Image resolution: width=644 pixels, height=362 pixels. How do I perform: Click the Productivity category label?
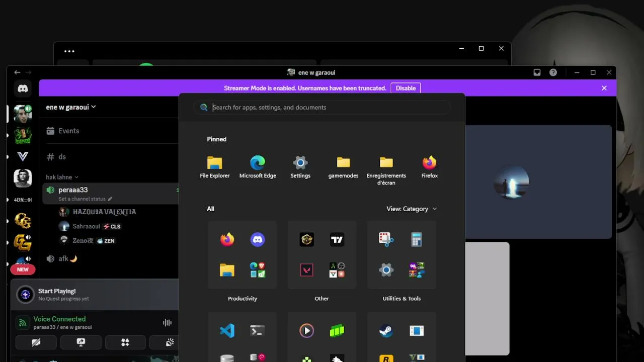pos(243,299)
